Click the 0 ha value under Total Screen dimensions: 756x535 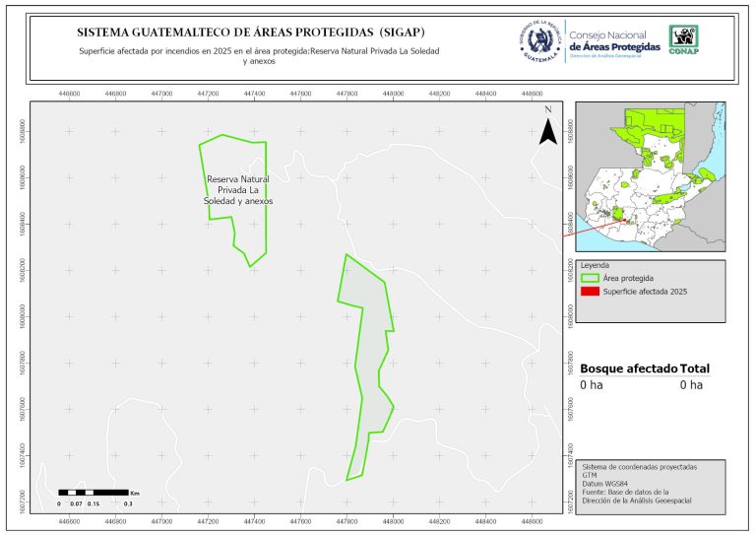pyautogui.click(x=691, y=385)
